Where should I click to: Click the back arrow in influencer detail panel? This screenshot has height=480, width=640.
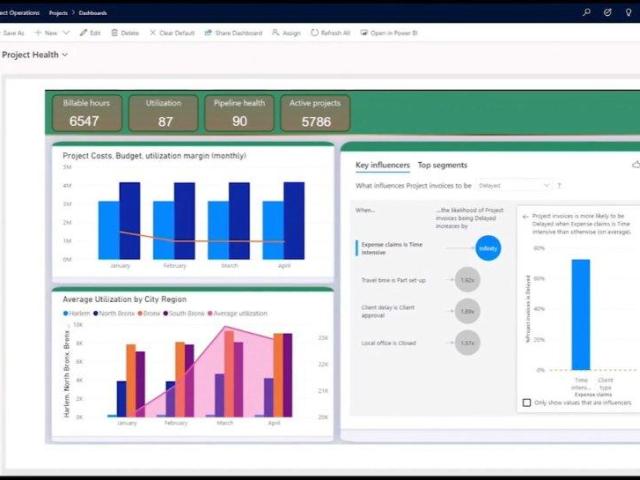point(525,216)
